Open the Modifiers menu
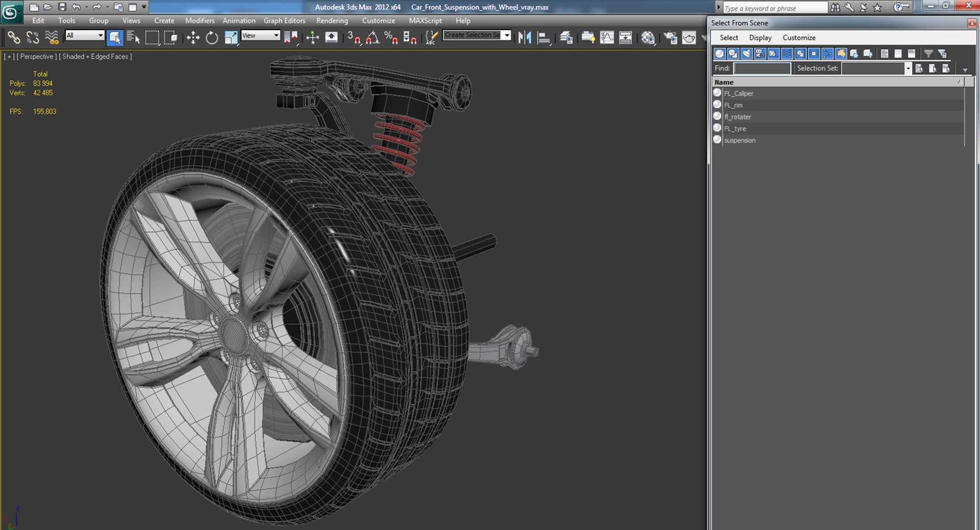 click(200, 21)
